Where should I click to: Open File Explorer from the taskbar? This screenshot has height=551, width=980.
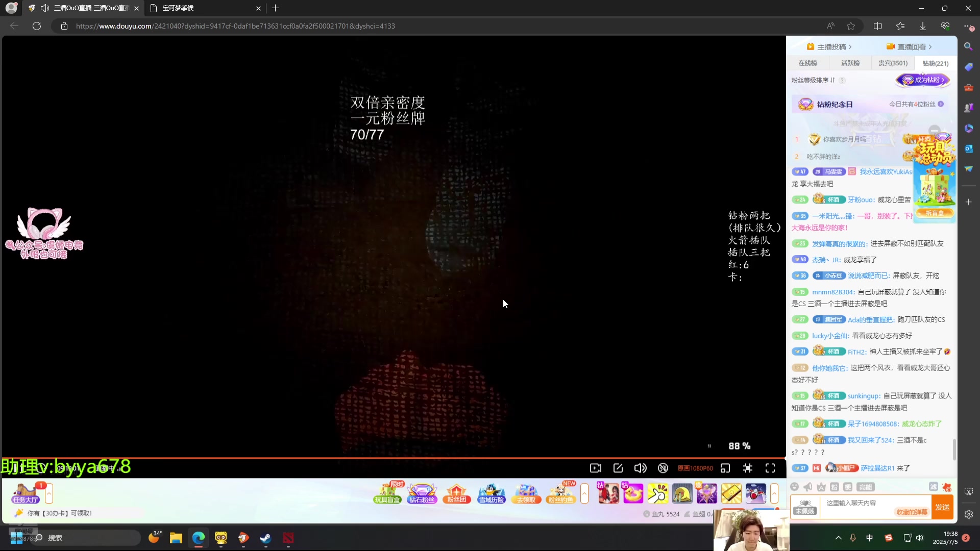coord(176,538)
